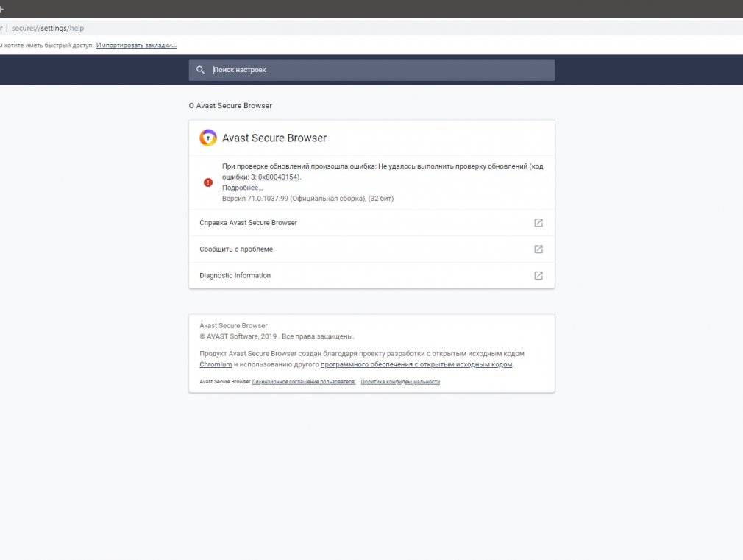Click the "О Avast Secure Browser" heading
743x560 pixels.
230,106
